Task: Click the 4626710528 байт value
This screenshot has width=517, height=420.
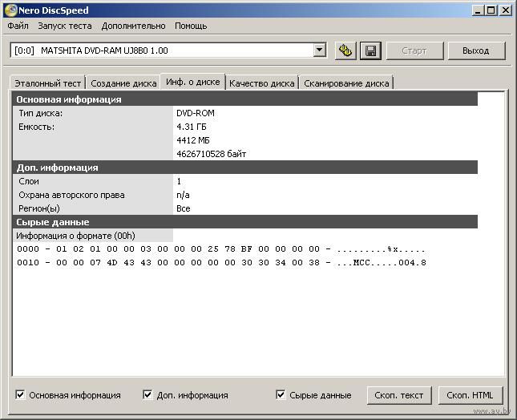Action: point(212,154)
